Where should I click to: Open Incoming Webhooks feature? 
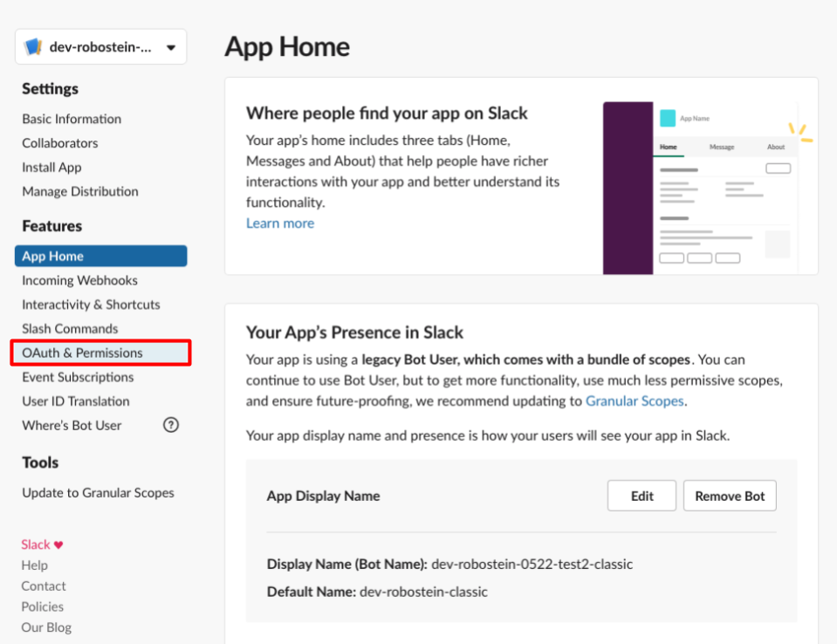coord(79,280)
